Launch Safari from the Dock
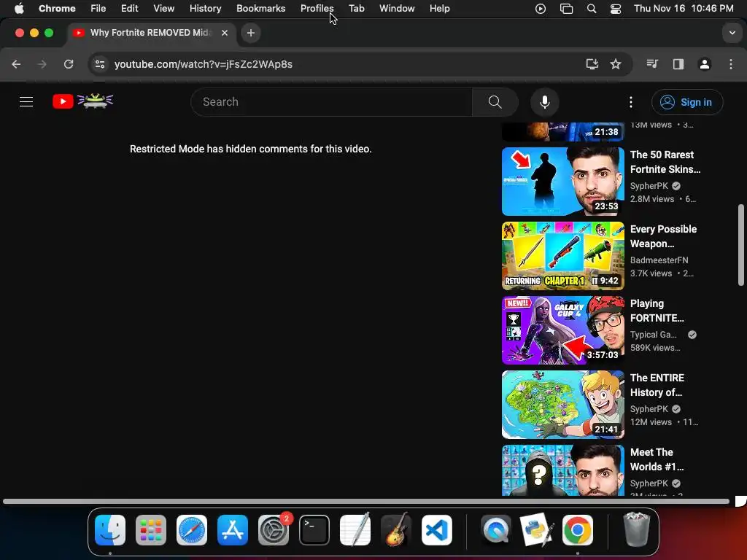Screen dimensions: 747x560 coord(192,530)
